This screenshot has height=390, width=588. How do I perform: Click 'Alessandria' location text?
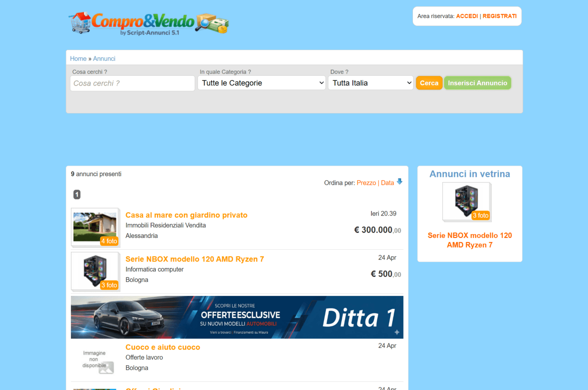point(142,236)
